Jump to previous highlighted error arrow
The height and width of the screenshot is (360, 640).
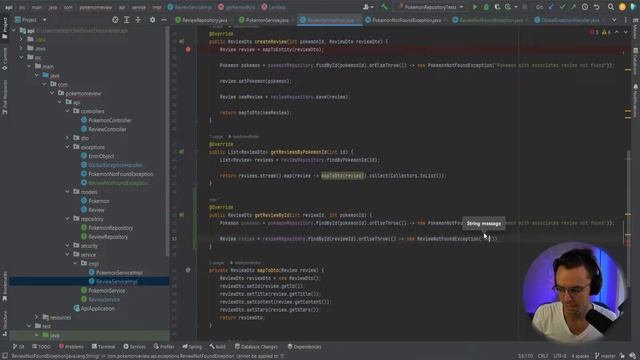617,32
